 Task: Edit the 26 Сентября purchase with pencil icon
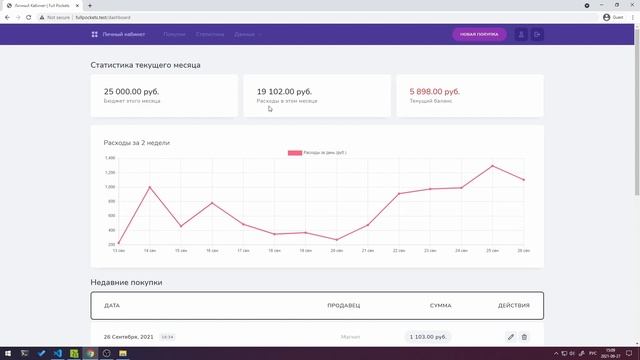(511, 337)
